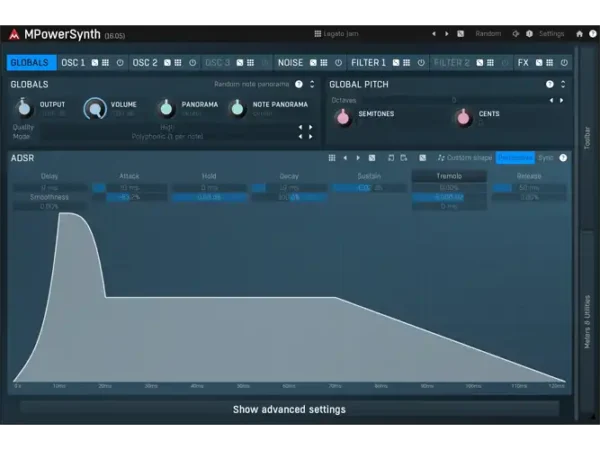This screenshot has width=600, height=450.
Task: Randomize FILTER 1 with its dice icon
Action: pyautogui.click(x=396, y=63)
